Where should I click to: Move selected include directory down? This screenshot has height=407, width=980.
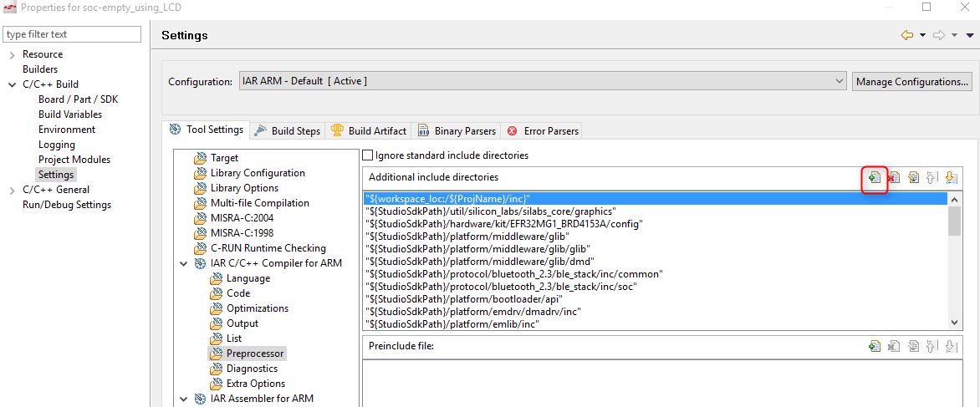tap(952, 177)
